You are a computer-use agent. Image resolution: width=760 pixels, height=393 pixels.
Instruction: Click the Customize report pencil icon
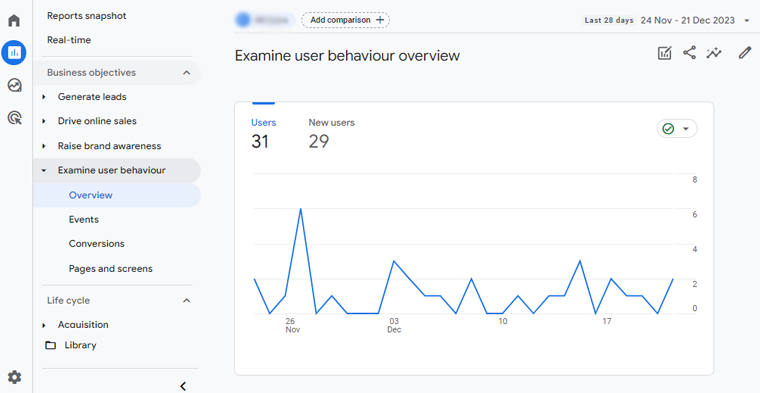[x=744, y=53]
